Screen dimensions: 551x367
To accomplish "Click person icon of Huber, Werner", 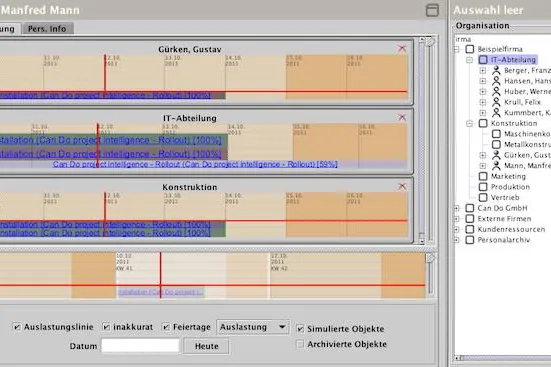I will [x=496, y=91].
